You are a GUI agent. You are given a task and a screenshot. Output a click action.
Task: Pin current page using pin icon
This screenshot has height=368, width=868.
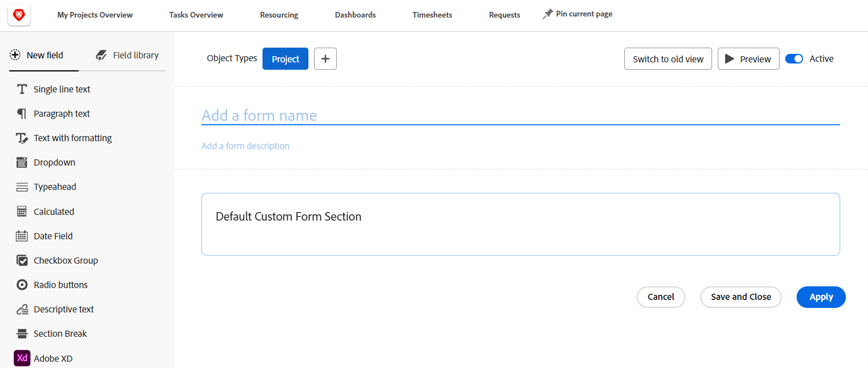pos(548,14)
